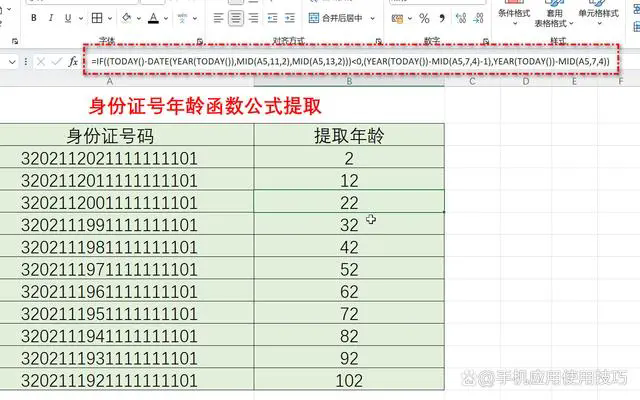Image resolution: width=640 pixels, height=400 pixels.
Task: Open the font color dropdown arrow
Action: (166, 18)
